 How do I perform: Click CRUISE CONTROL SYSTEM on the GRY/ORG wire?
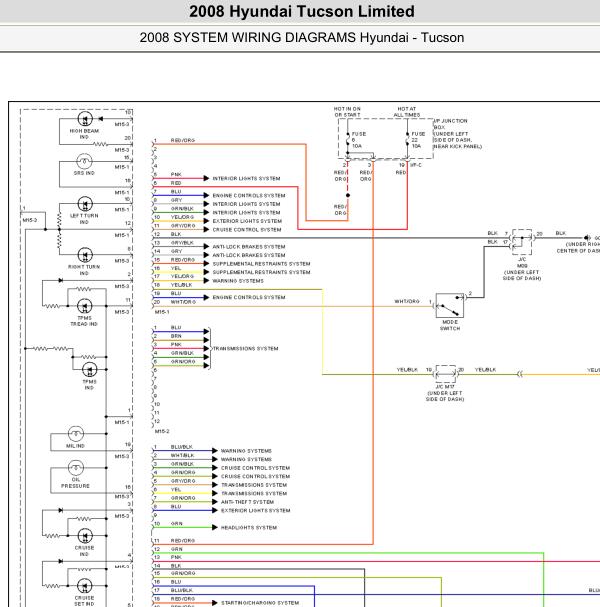[247, 230]
